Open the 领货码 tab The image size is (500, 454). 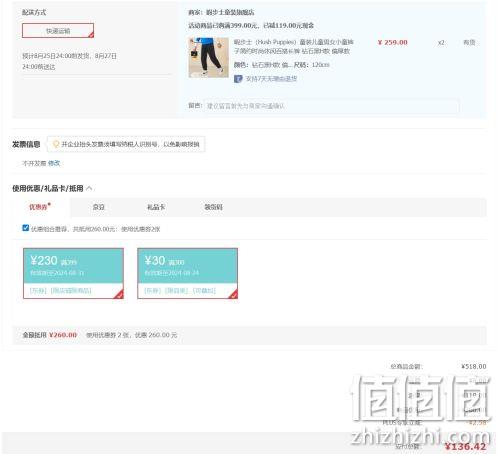213,207
